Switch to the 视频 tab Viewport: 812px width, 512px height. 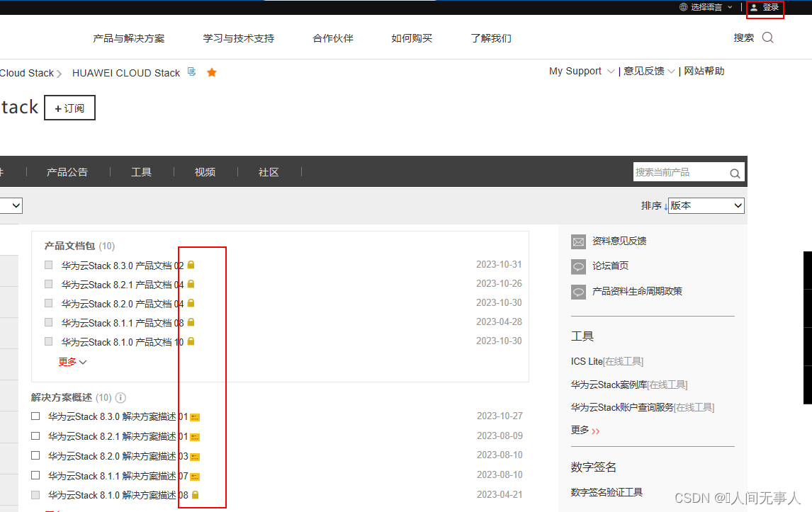point(205,172)
